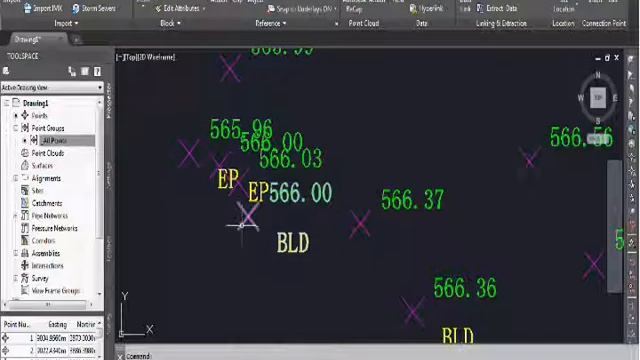Click Toolspace tree horizontal scrollbar
Viewport: 640px width, 360px height.
click(48, 304)
